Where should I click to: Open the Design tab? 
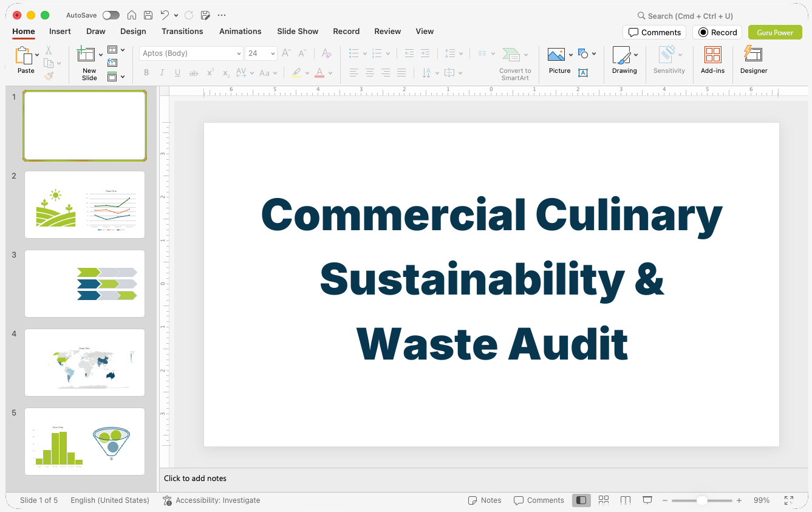(x=133, y=32)
